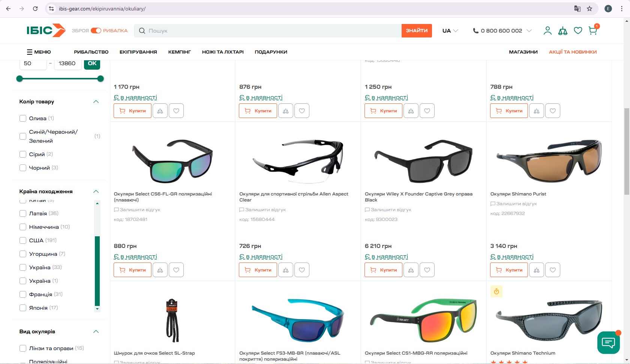Toggle the Зброя/Рибалка switch
This screenshot has width=630, height=364.
point(96,31)
